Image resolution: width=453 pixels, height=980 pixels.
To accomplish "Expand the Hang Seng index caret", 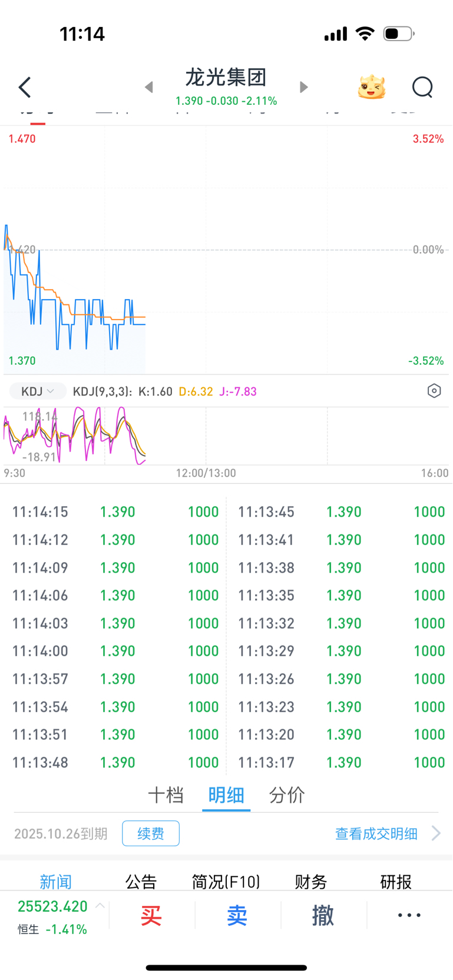I will (100, 906).
